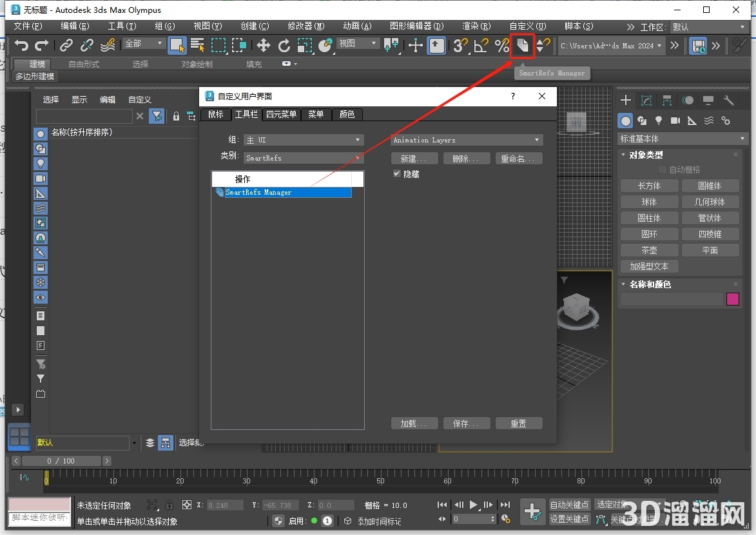Select the Lights category icon
The height and width of the screenshot is (535, 756).
(659, 121)
